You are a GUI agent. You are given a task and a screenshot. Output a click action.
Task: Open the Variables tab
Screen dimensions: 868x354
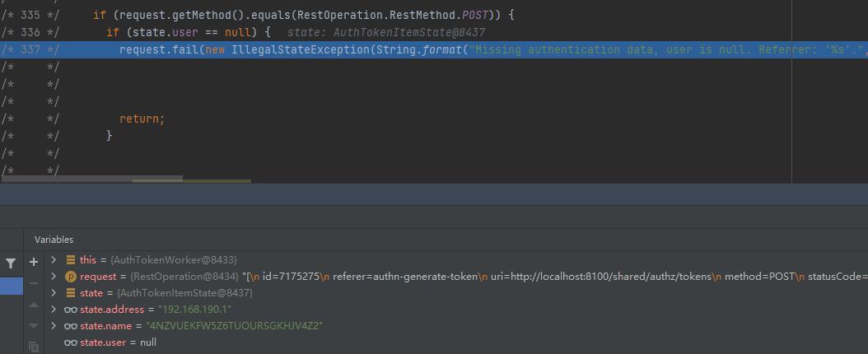point(54,240)
